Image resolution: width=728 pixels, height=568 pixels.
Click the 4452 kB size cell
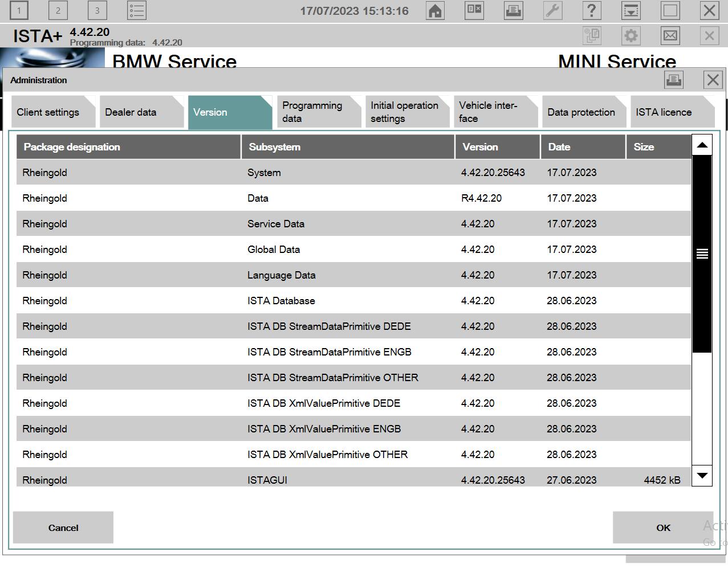(x=662, y=480)
